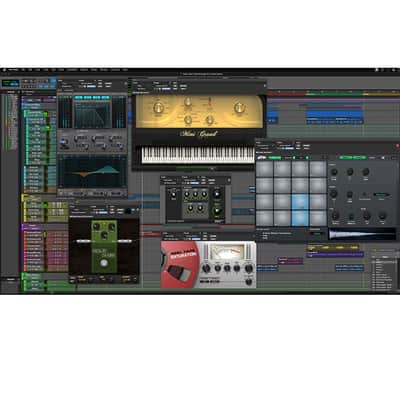Click the large upper-right knob on amp plugin
The image size is (400, 400).
(x=217, y=194)
